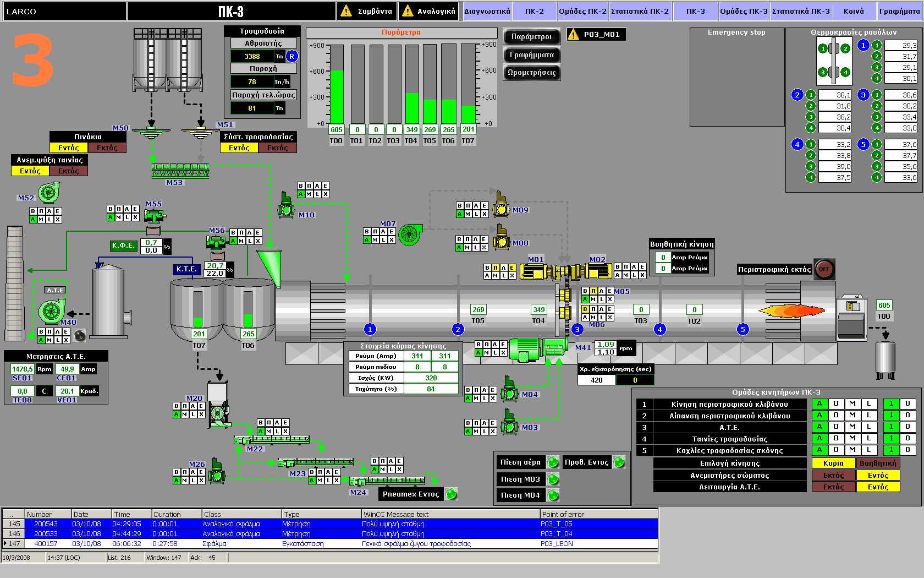
Task: Set Πινάκια to Εκτός
Action: (x=107, y=148)
